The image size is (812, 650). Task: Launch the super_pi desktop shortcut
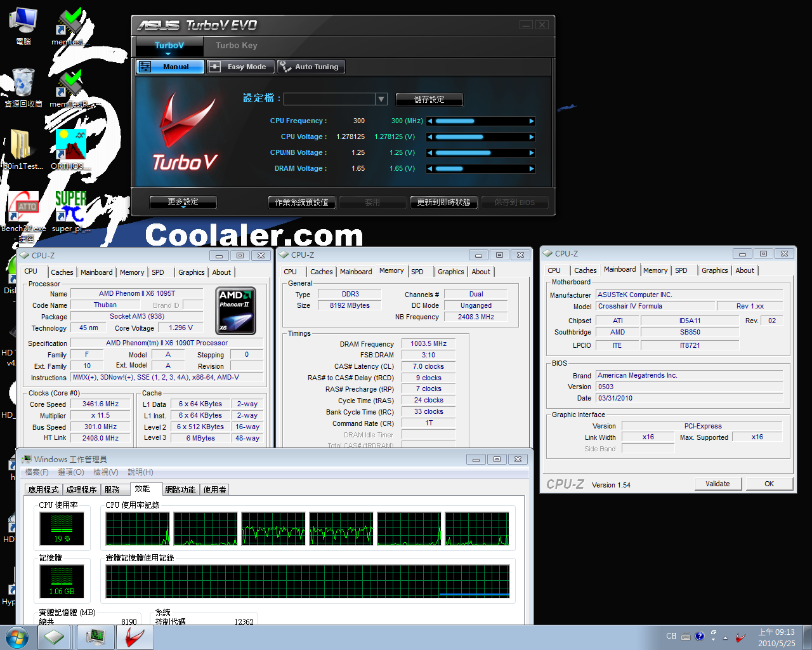coord(70,212)
